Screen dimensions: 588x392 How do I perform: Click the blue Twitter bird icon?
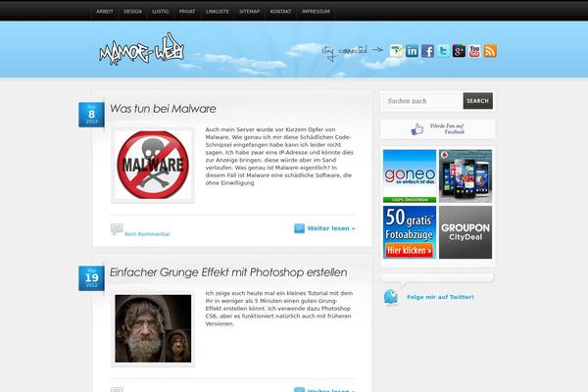[391, 297]
